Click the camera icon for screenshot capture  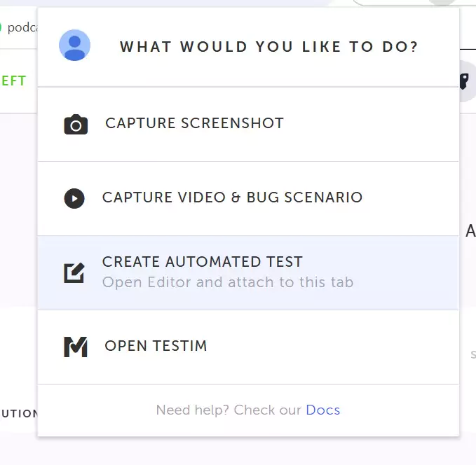coord(76,125)
